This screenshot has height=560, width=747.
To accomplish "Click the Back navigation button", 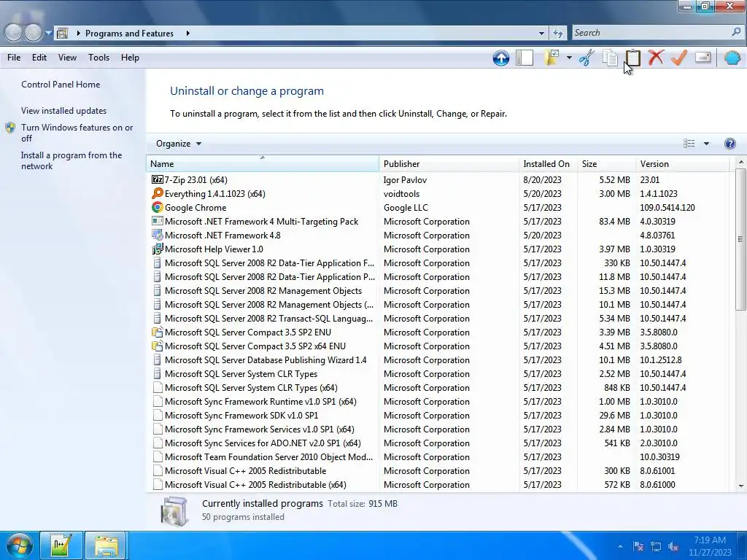I will [13, 33].
